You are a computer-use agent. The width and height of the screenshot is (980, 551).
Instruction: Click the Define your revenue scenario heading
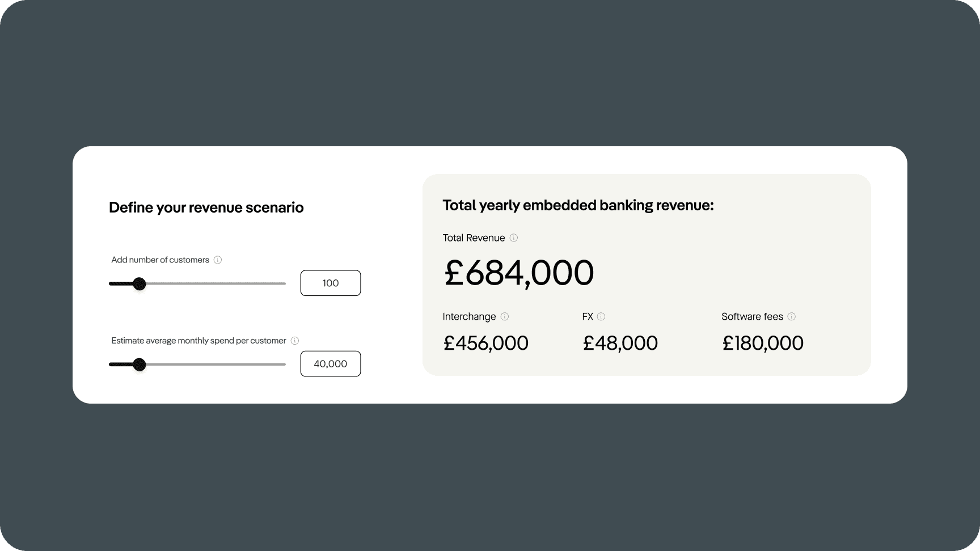(207, 207)
